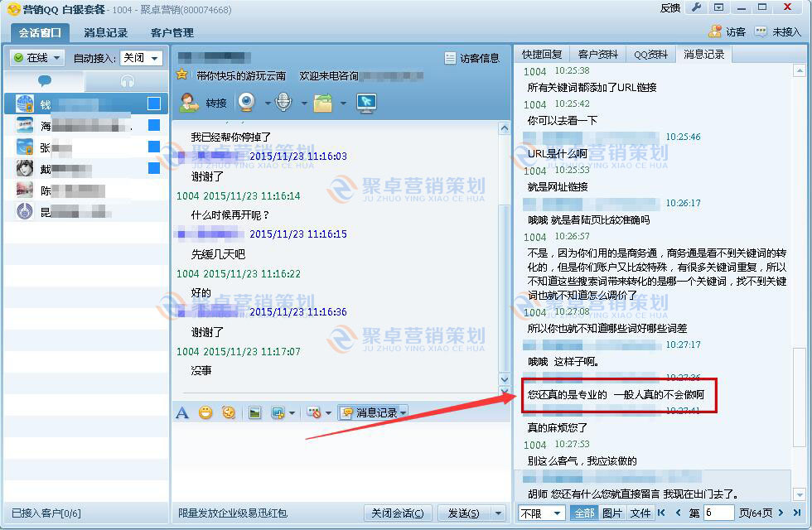Click the 未接入 pending chats icon
Image resolution: width=812 pixels, height=530 pixels.
[x=761, y=31]
